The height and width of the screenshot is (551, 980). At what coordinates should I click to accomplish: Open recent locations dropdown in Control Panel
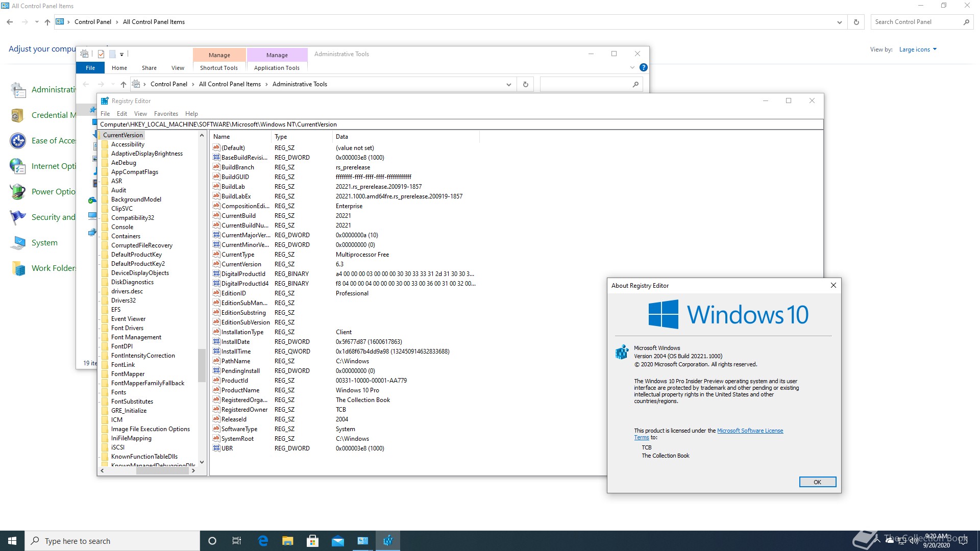click(37, 22)
